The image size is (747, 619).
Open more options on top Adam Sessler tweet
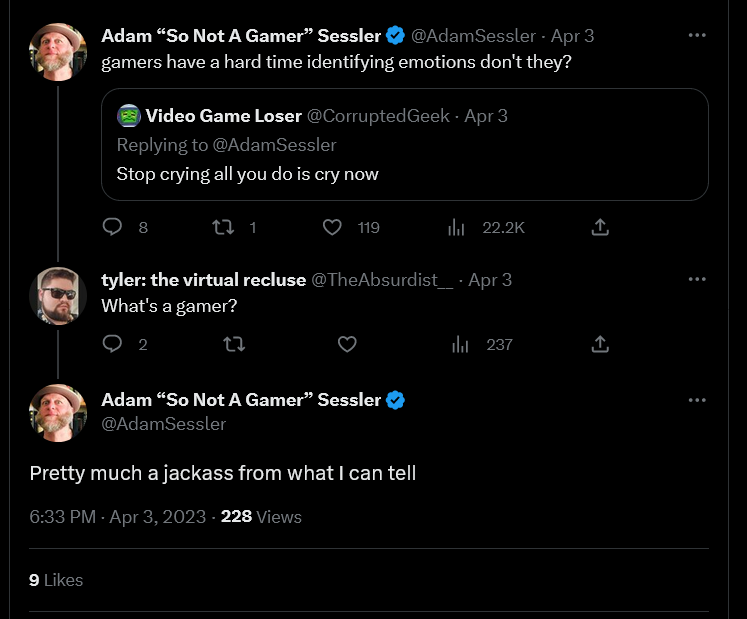click(x=697, y=35)
